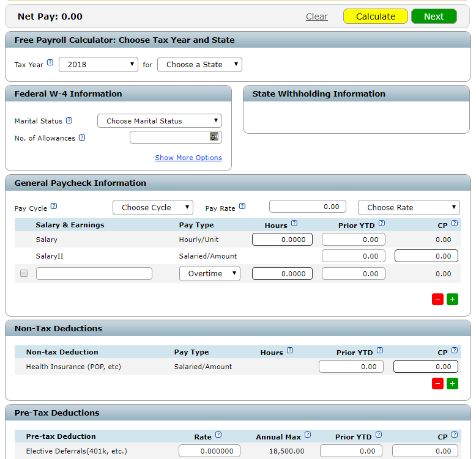Click the SalaryII CP field
Viewport: 476px width, 459px height.
click(426, 256)
